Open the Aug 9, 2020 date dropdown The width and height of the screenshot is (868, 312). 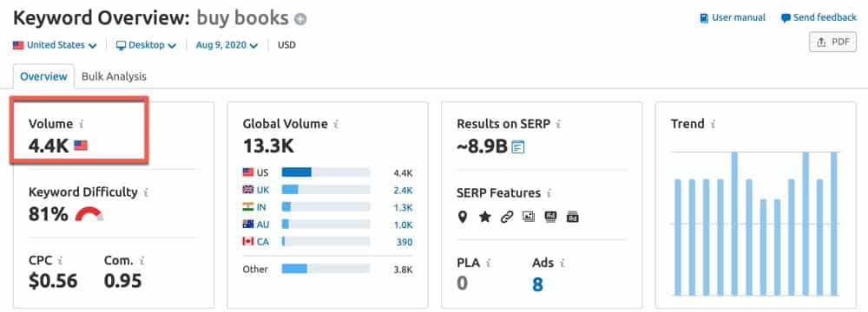click(227, 45)
